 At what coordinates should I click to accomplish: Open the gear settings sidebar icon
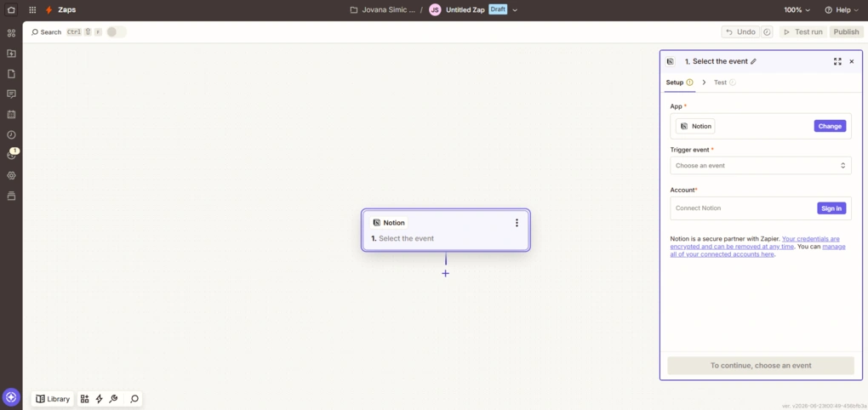coord(11,175)
